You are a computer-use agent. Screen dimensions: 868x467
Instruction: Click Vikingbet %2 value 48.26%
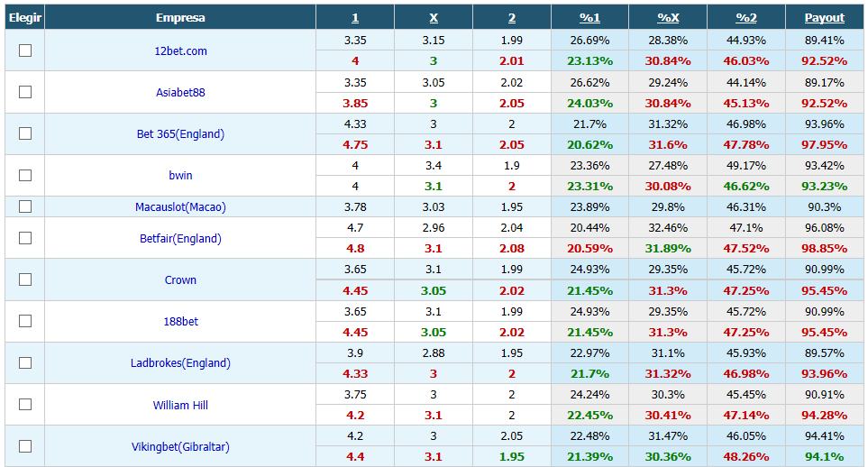click(746, 457)
